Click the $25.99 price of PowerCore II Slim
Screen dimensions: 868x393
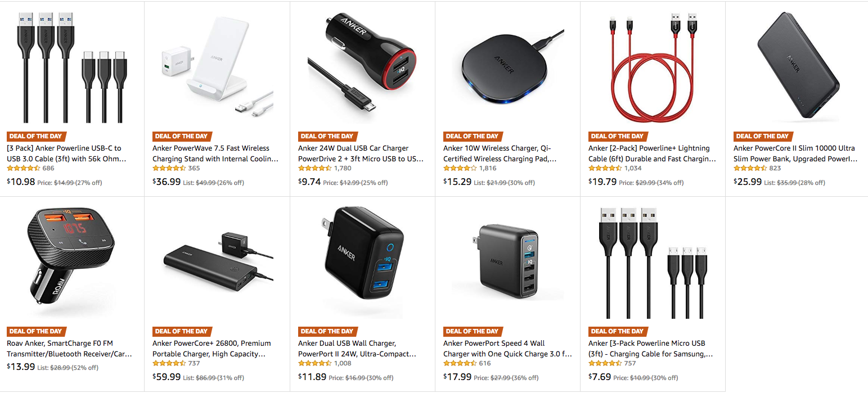[748, 182]
